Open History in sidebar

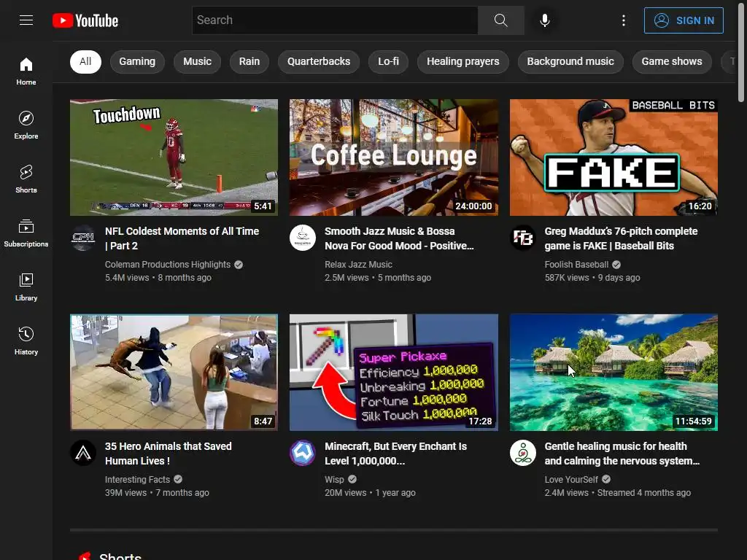coord(26,341)
